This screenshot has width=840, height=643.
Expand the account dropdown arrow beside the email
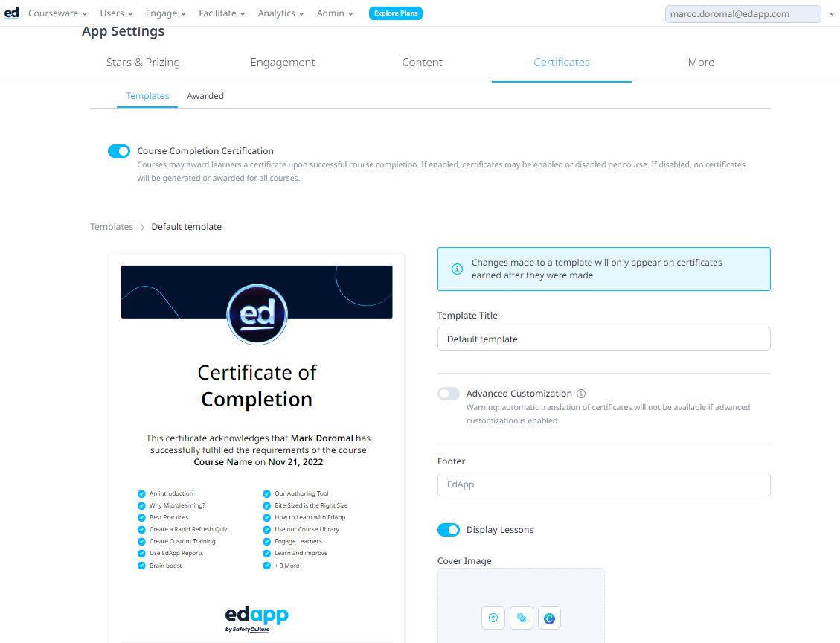(832, 14)
